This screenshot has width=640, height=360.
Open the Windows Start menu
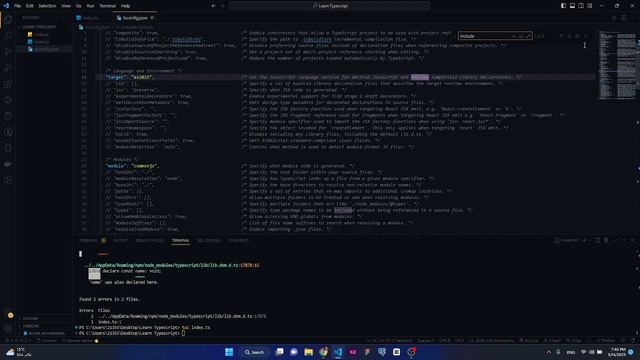[229, 352]
